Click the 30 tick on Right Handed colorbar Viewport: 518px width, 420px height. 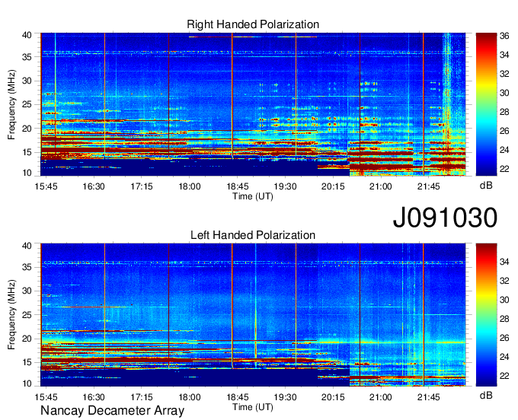click(x=504, y=93)
